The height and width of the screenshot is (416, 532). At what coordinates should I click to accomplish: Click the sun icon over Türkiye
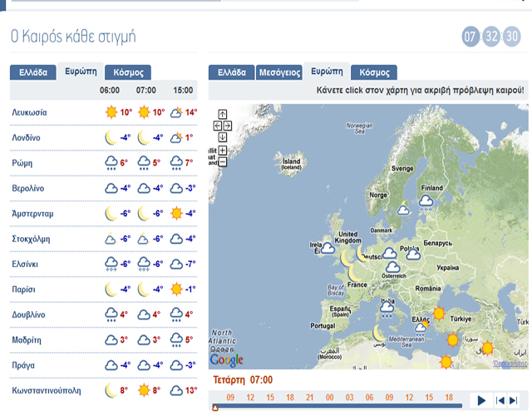453,339
